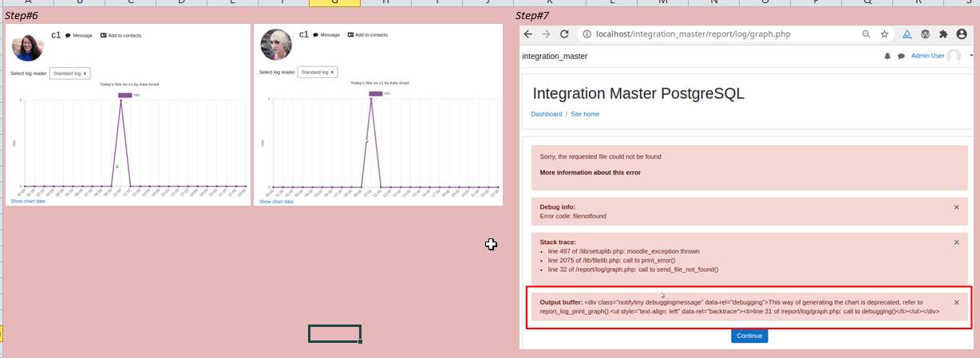980x358 pixels.
Task: Toggle the Hits legend in blonde user's chart
Action: pyautogui.click(x=380, y=93)
